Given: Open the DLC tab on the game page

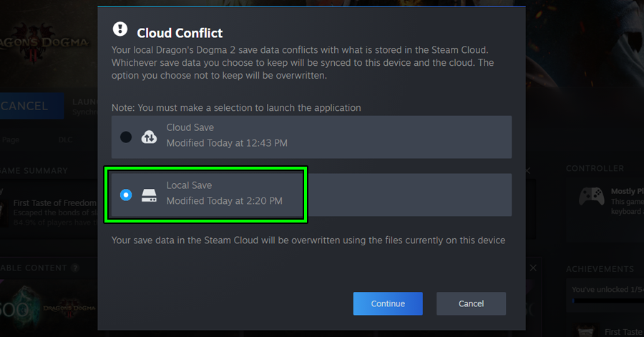Looking at the screenshot, I should [66, 140].
